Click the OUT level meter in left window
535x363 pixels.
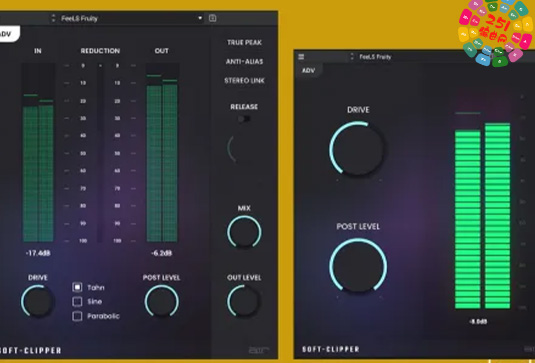[162, 153]
